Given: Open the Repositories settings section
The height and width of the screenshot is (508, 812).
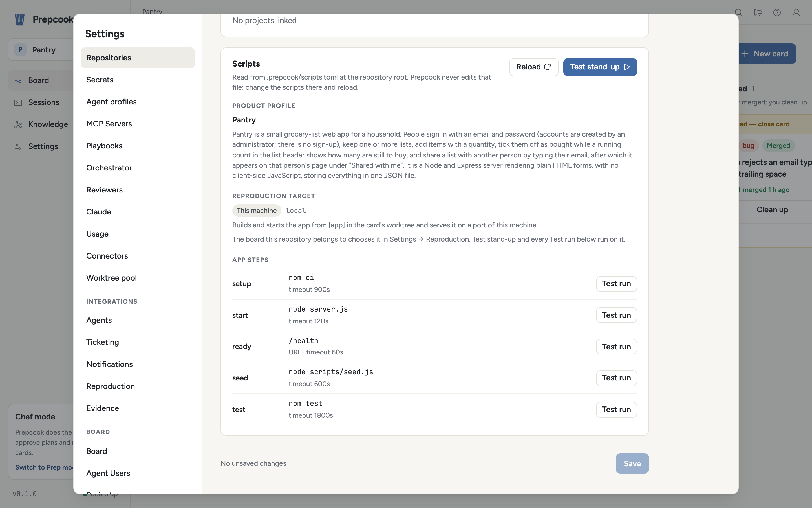Looking at the screenshot, I should pyautogui.click(x=138, y=58).
